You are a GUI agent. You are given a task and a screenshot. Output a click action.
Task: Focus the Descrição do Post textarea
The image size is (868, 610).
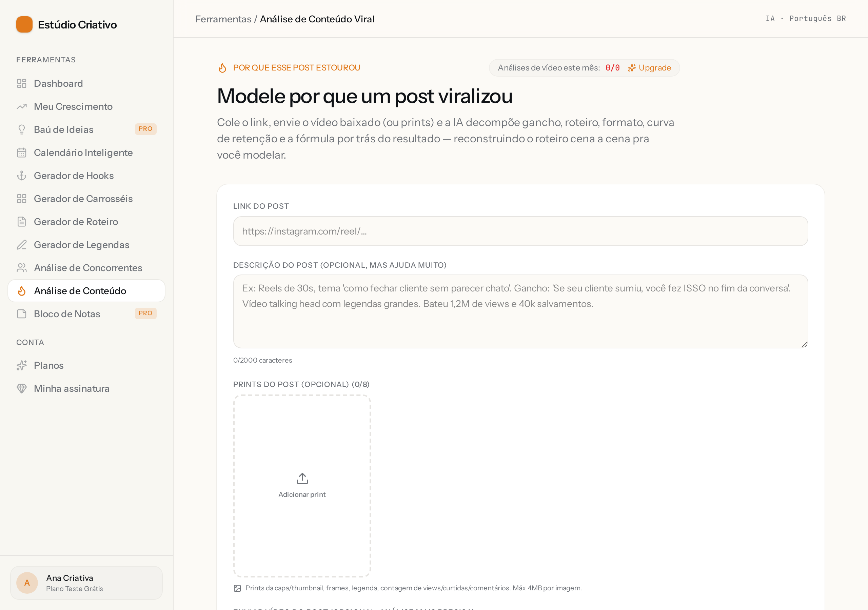(520, 311)
